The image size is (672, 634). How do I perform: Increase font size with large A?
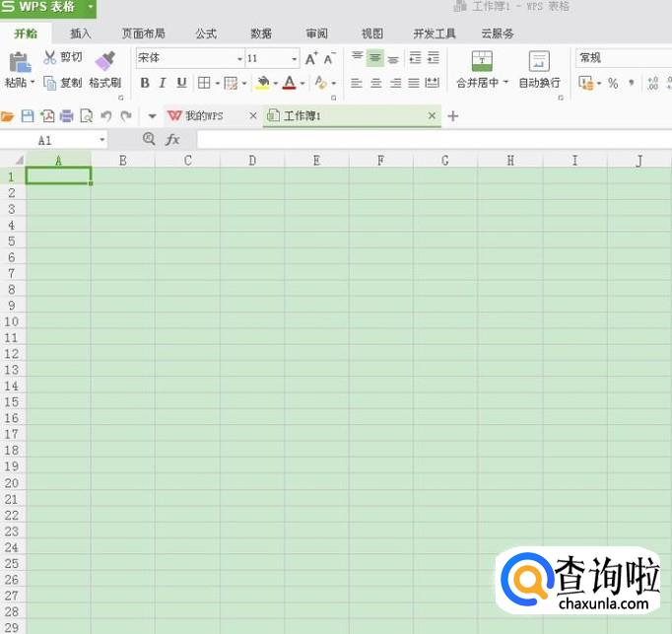click(311, 58)
